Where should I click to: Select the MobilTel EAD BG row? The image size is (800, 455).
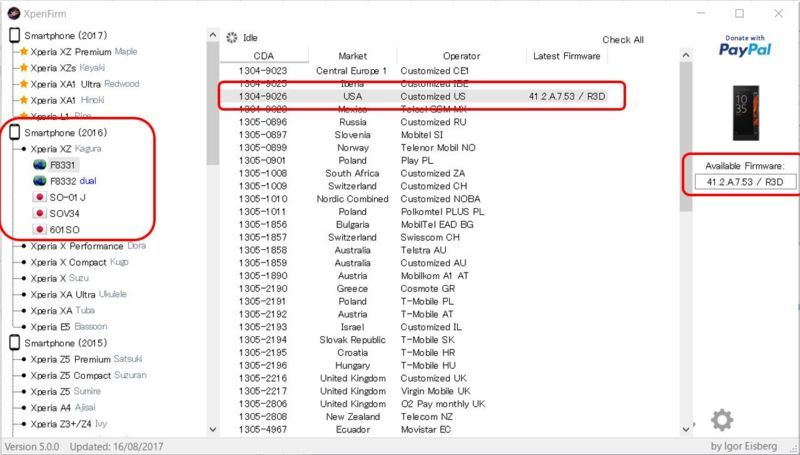coord(414,224)
